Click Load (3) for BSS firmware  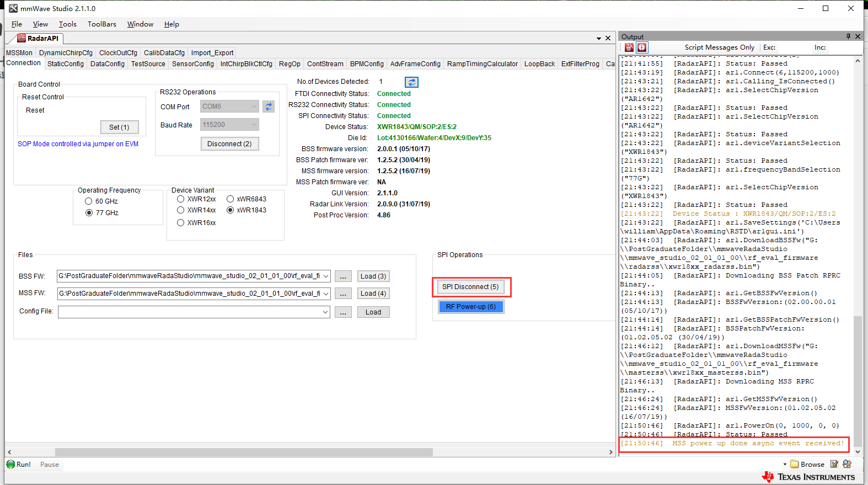tap(373, 276)
